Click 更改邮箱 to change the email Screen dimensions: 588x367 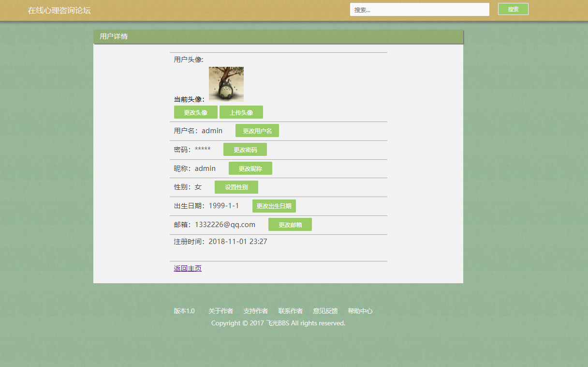tap(290, 224)
